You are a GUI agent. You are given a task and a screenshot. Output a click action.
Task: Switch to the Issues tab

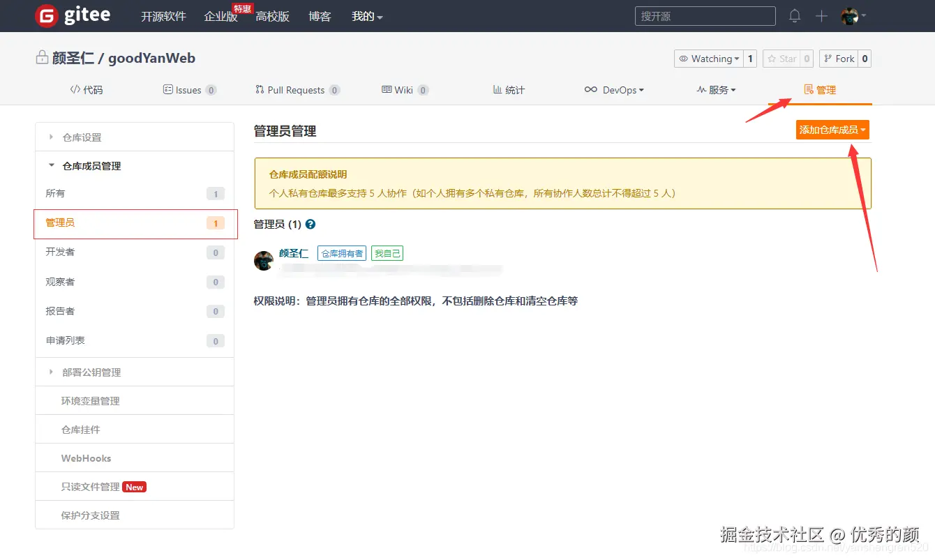coord(189,90)
